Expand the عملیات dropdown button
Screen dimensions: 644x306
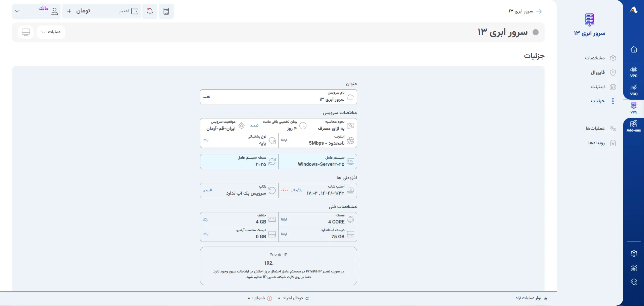coord(51,32)
